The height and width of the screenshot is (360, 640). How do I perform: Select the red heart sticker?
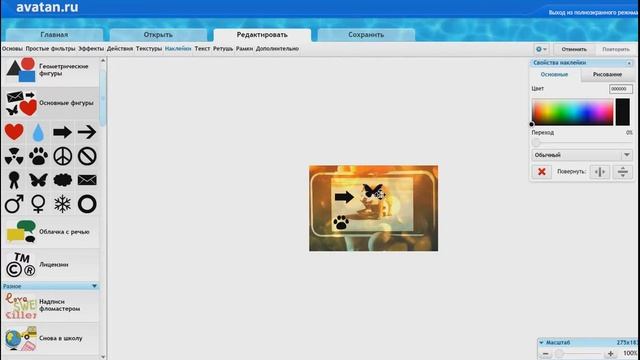pyautogui.click(x=14, y=132)
